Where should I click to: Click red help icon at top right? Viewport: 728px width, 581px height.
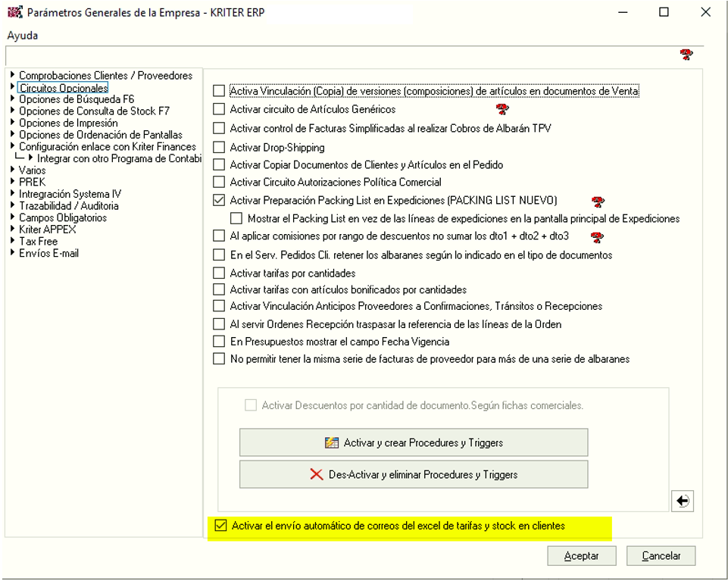coord(686,55)
